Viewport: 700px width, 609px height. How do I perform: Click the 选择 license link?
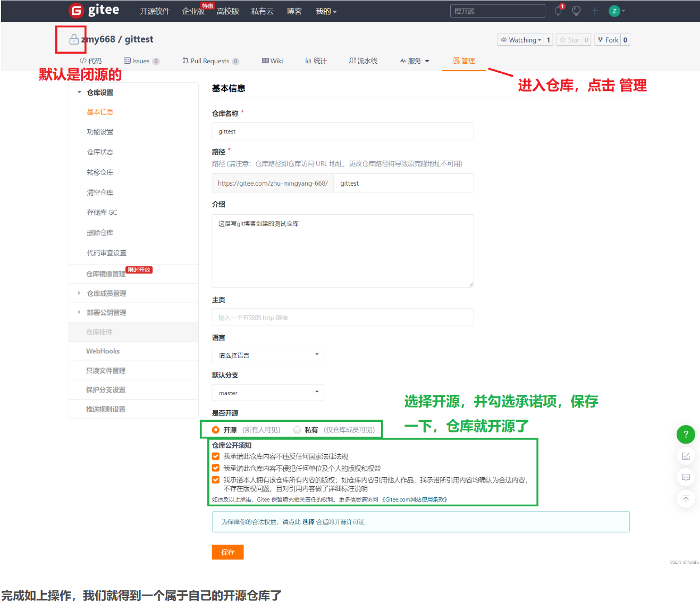308,522
